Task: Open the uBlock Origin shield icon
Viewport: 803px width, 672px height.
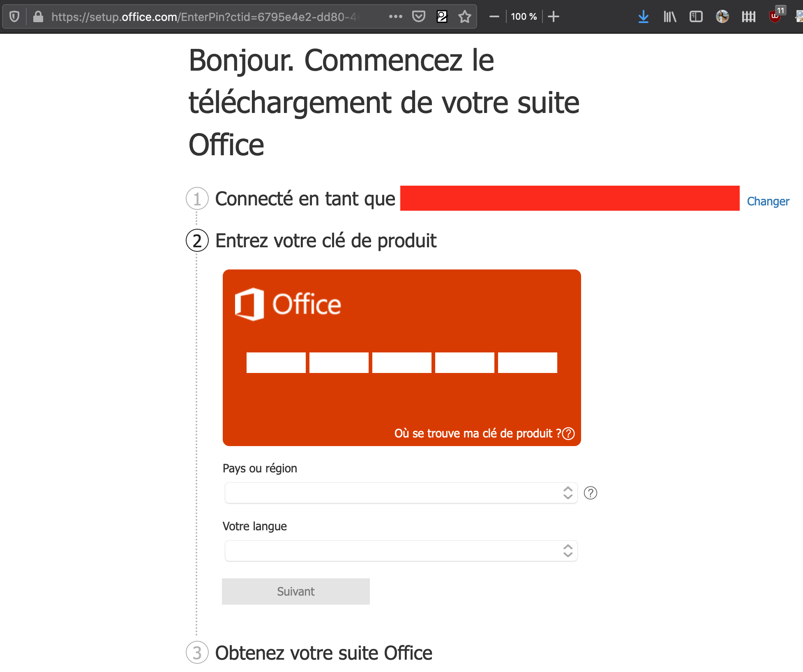Action: [x=775, y=16]
